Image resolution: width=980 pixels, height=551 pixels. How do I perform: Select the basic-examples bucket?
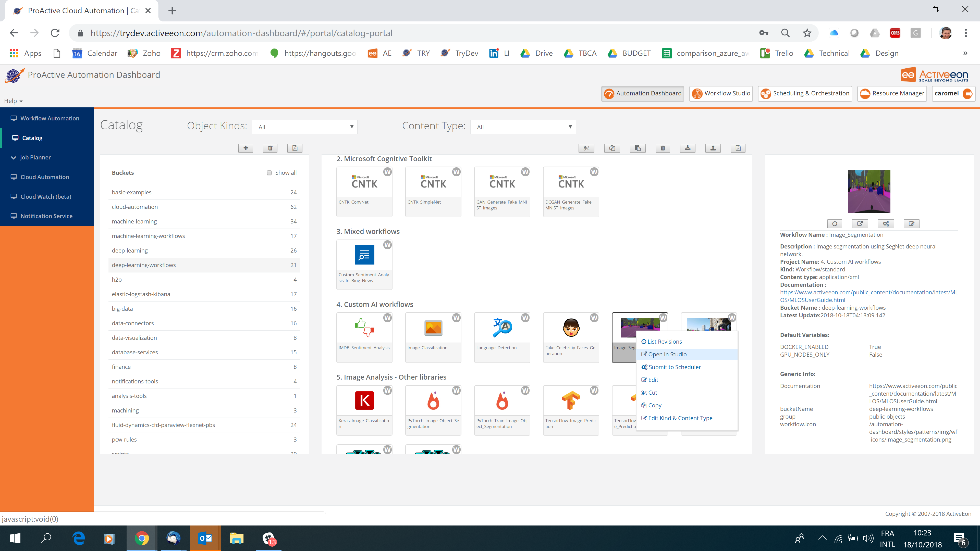tap(204, 192)
